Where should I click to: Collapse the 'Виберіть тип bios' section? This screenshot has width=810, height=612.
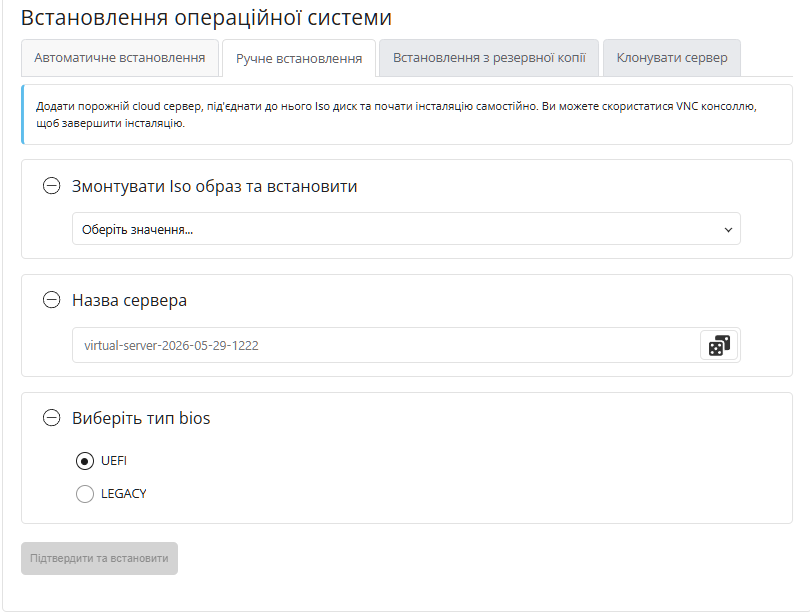point(51,417)
